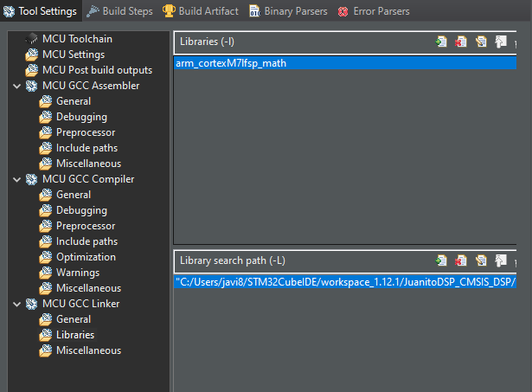This screenshot has height=392, width=532.
Task: Click the MCU Toolchain chip icon
Action: pyautogui.click(x=31, y=39)
